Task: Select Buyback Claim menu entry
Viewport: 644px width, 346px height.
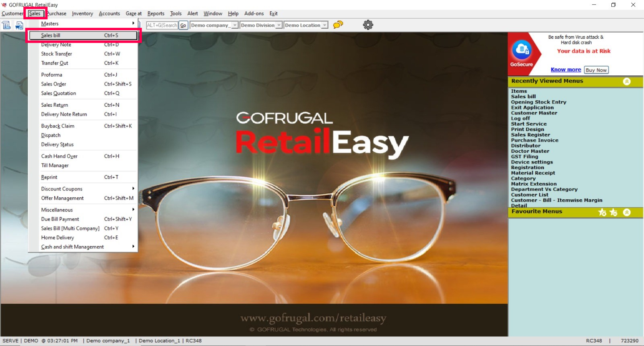Action: tap(83, 126)
